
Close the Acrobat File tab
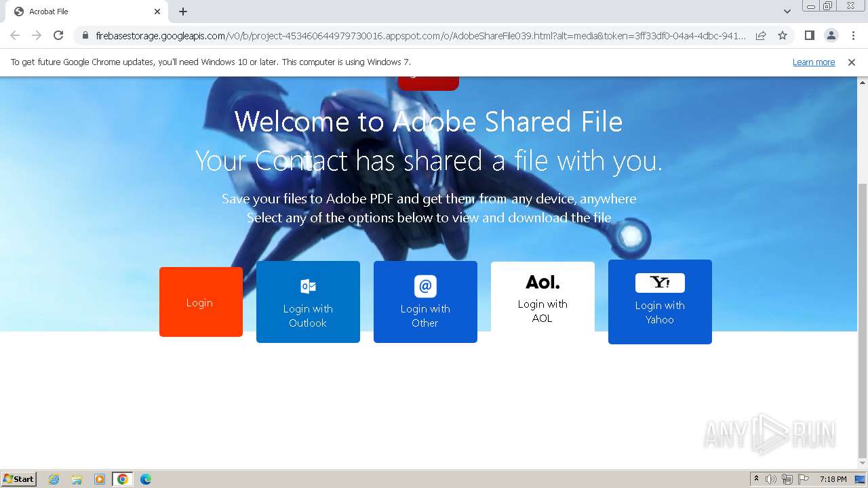tap(157, 12)
